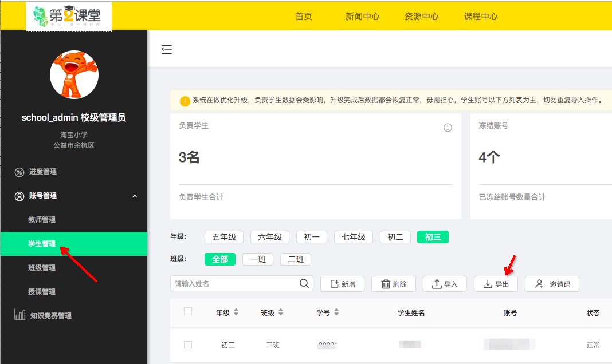Toggle the select-all checkbox in table header
The image size is (612, 364).
coord(188,312)
